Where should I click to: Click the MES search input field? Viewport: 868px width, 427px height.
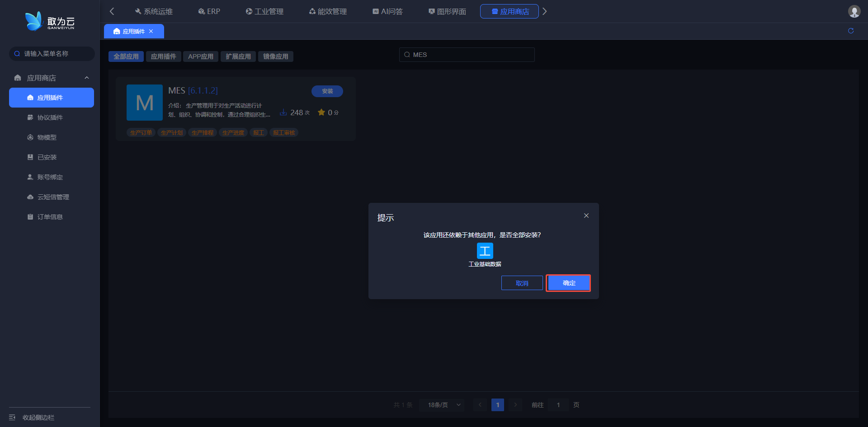pyautogui.click(x=467, y=55)
